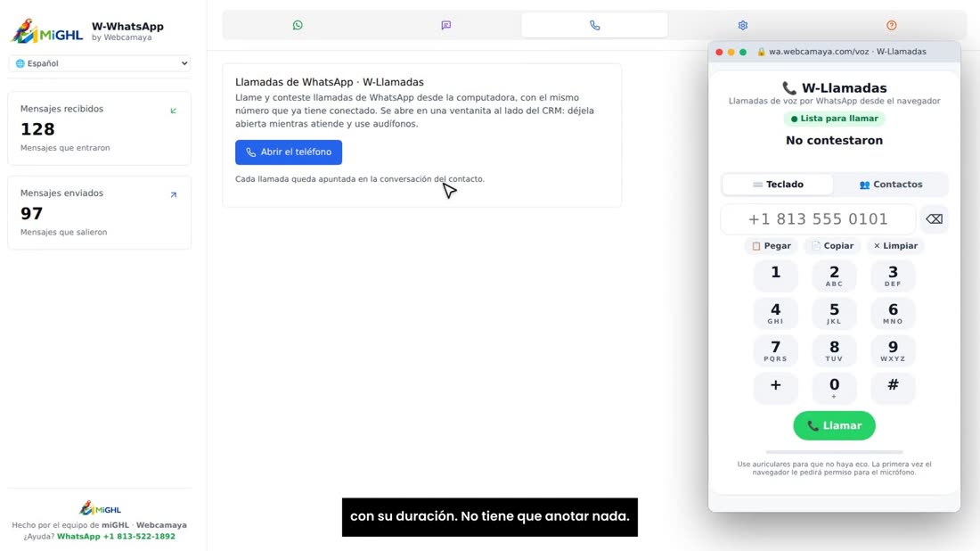Open the WhatsApp tab in top navigation
980x551 pixels.
click(x=298, y=25)
